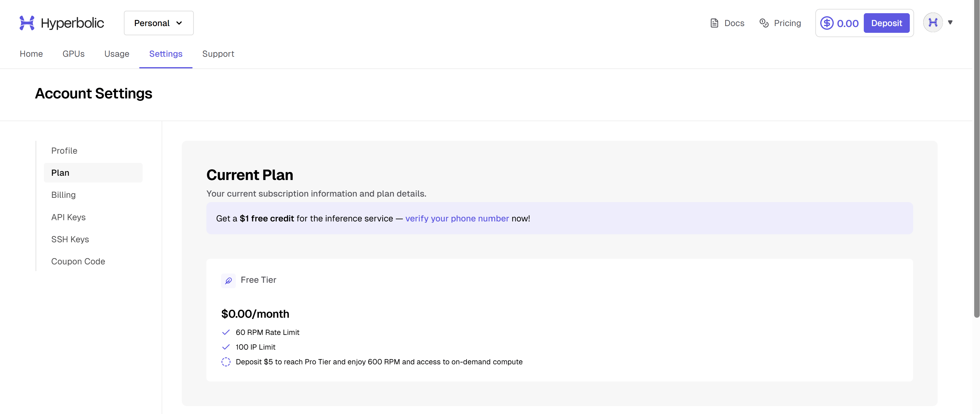Click the Free Tier label
Viewport: 980px width, 414px height.
[258, 280]
